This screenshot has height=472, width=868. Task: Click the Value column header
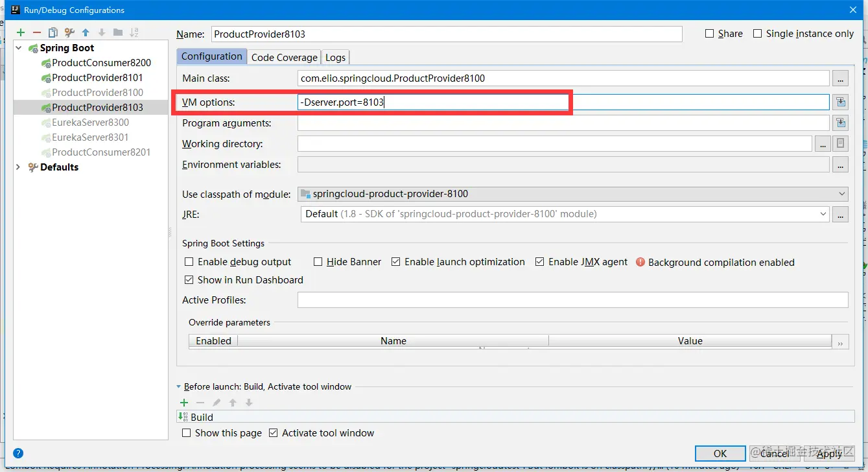[x=690, y=341]
